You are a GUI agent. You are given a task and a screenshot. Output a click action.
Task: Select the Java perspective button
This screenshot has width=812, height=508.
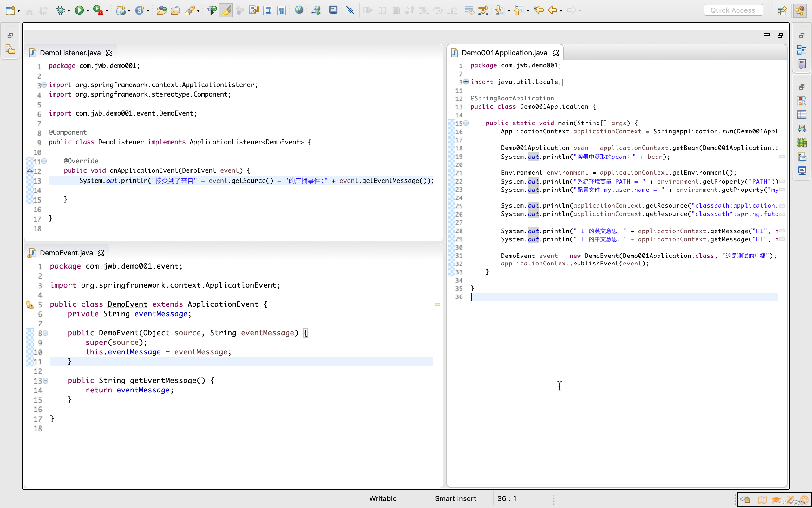coord(800,10)
